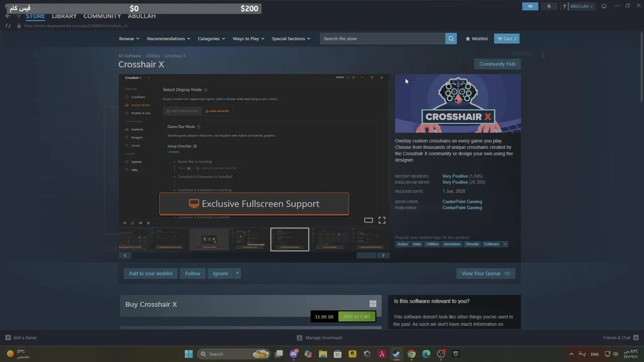Screen dimensions: 644x362
Task: Click the Search the store field
Action: [x=382, y=39]
